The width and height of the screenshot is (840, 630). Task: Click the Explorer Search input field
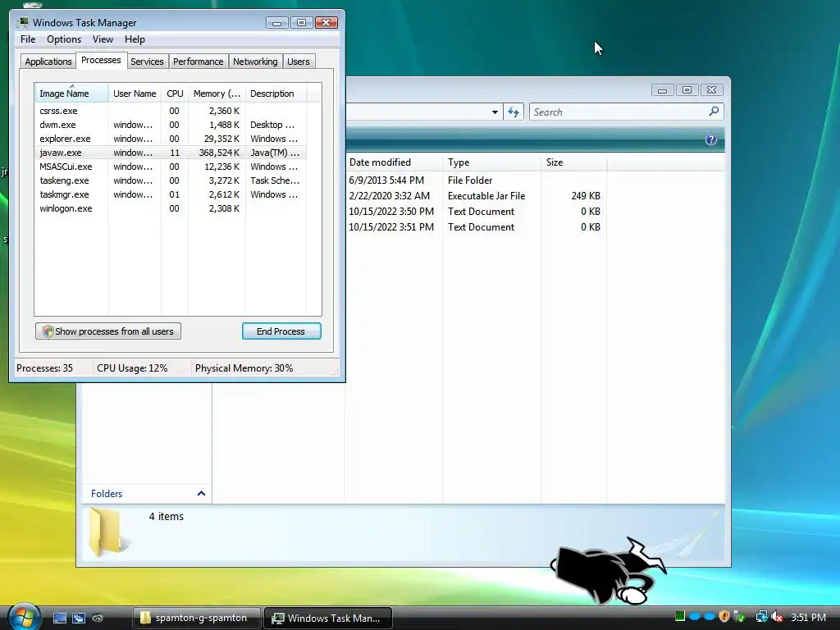click(x=619, y=112)
